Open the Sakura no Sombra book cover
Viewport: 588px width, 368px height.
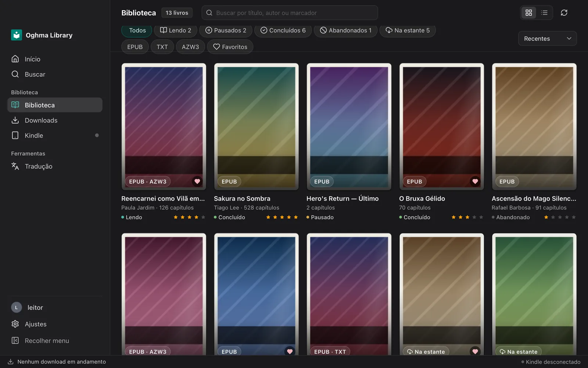tap(257, 127)
